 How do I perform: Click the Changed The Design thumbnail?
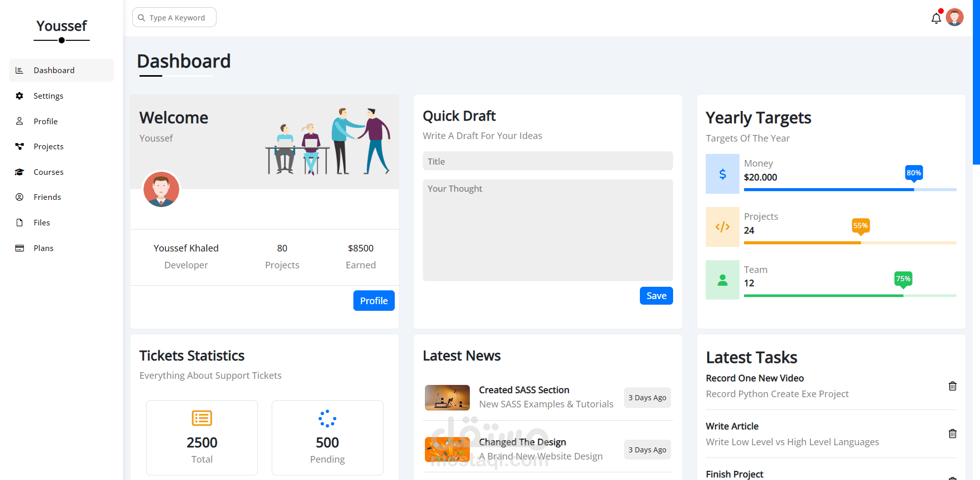(x=447, y=449)
